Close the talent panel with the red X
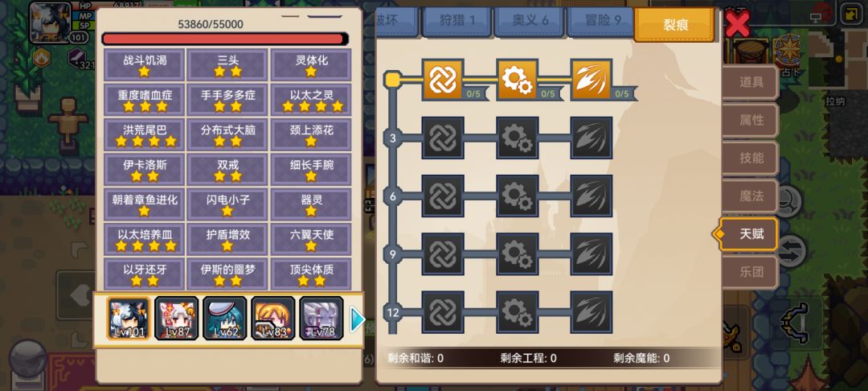Image resolution: width=868 pixels, height=391 pixels. click(737, 24)
